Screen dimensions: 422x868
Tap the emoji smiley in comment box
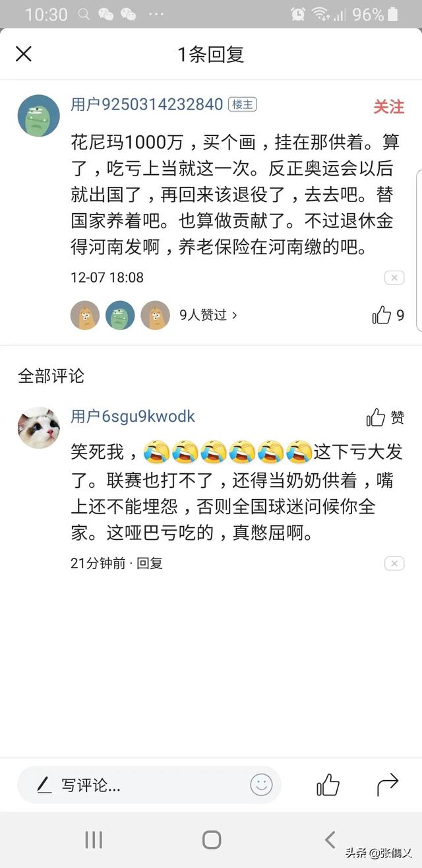click(261, 785)
